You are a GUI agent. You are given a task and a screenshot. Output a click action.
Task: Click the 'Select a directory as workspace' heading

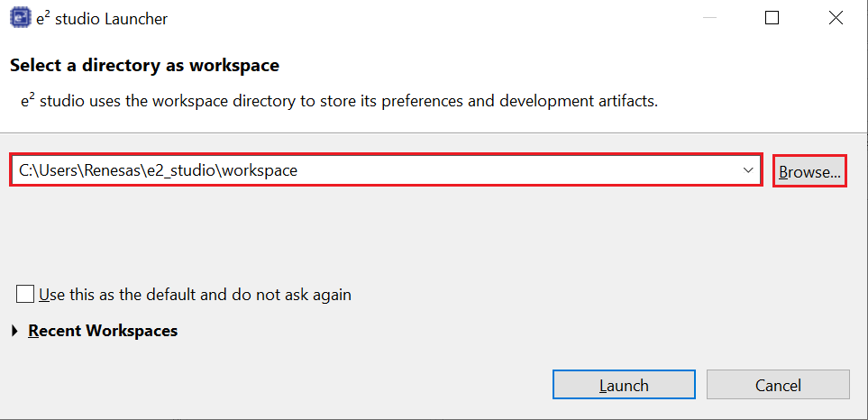[x=144, y=66]
